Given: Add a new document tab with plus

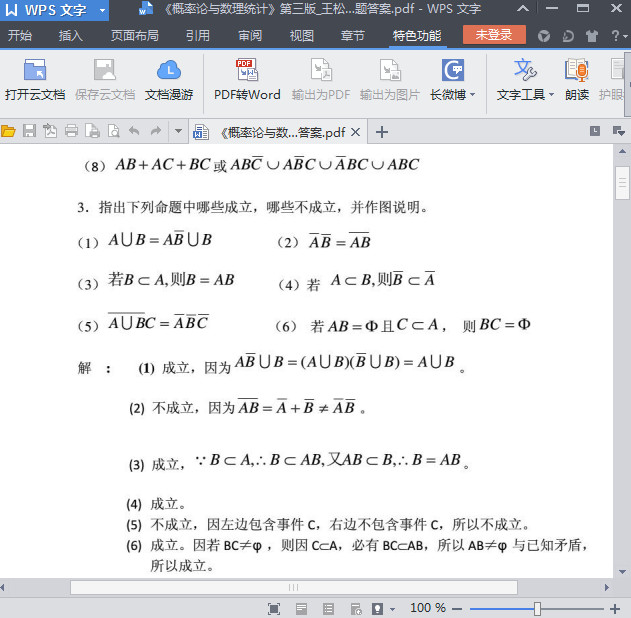Looking at the screenshot, I should (382, 132).
